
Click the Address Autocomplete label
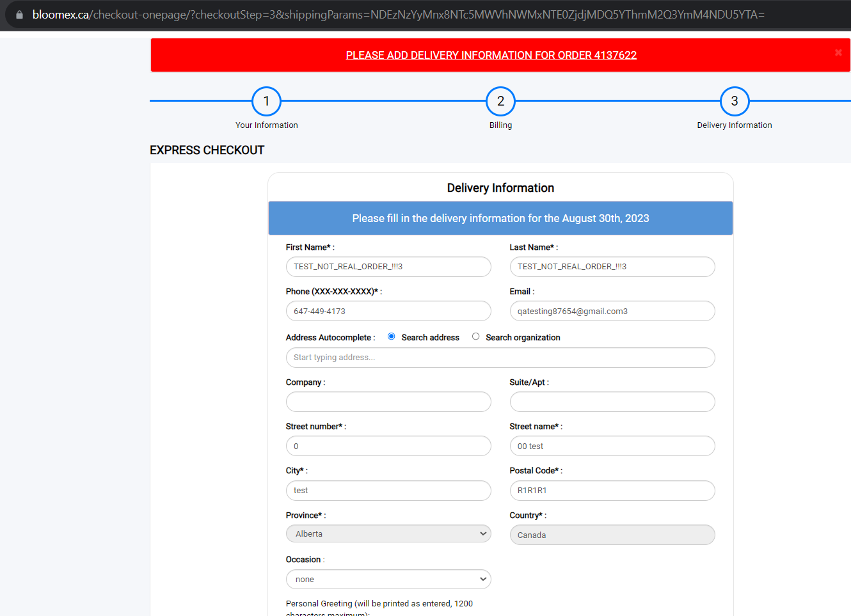pos(330,338)
